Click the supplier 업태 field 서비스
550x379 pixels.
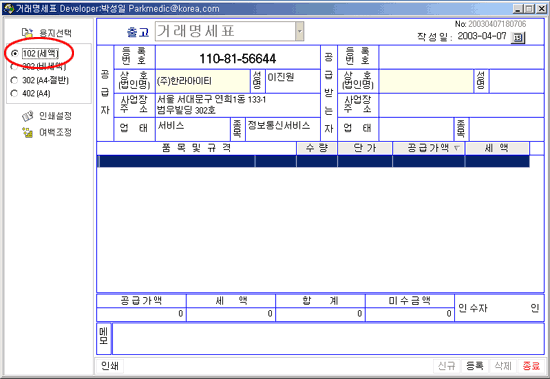click(x=193, y=129)
